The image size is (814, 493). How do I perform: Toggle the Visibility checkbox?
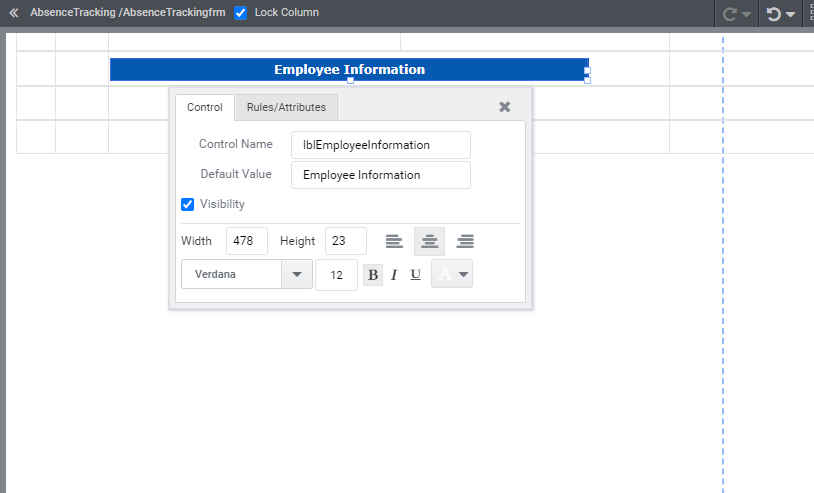tap(187, 204)
